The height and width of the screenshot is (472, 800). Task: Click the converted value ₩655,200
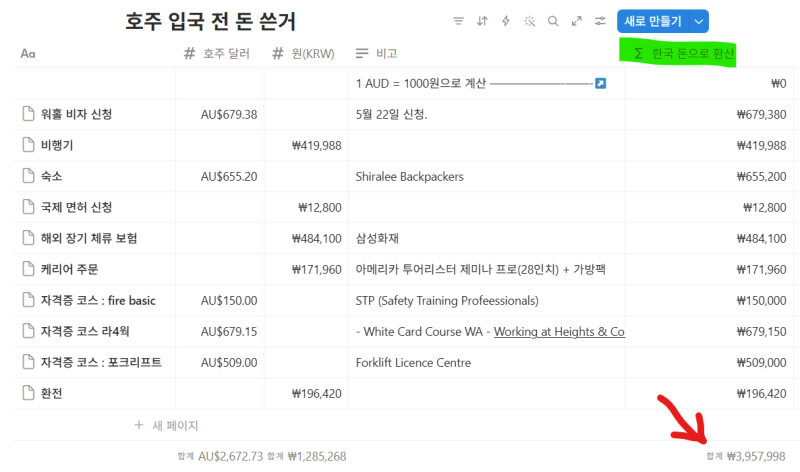point(761,177)
